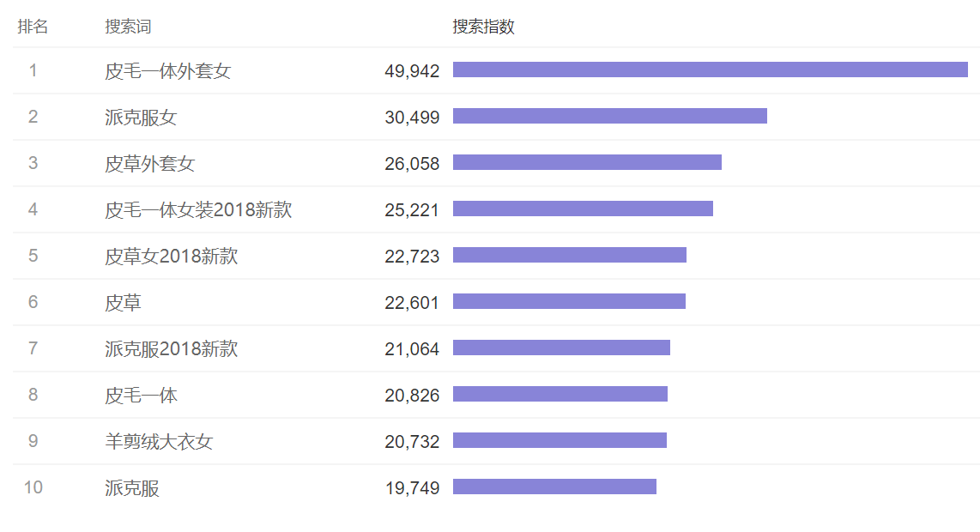Open keyword 羊剪绒大衣女

click(159, 441)
